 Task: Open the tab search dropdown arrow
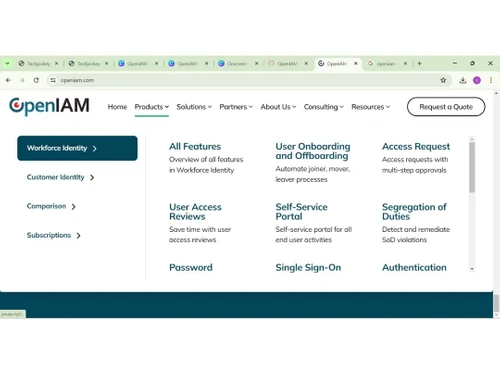[x=7, y=63]
